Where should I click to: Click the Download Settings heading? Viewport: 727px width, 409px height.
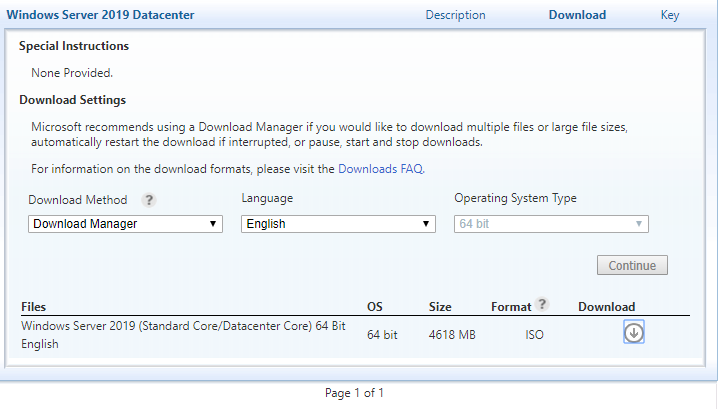click(72, 100)
